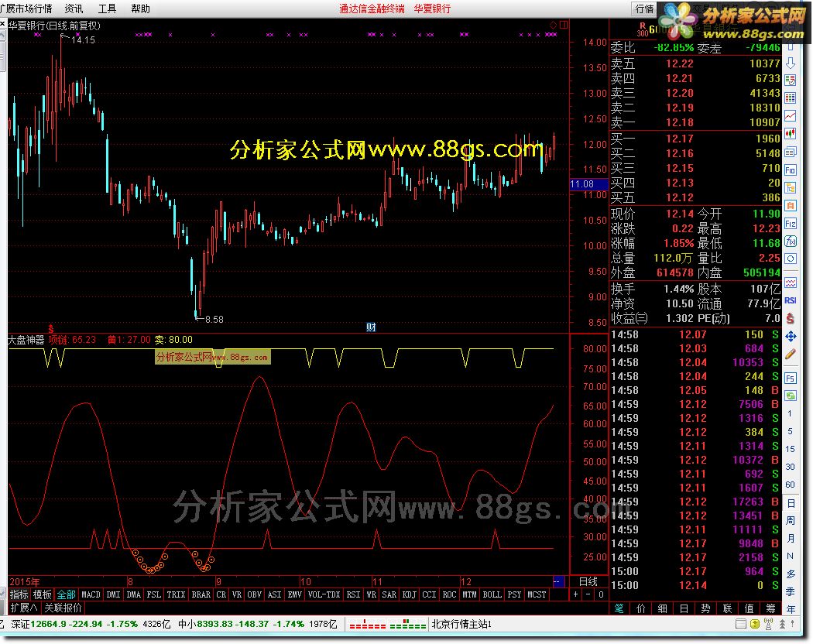Screen dimensions: 813x644
Task: Open the 工具 menu
Action: (x=107, y=9)
